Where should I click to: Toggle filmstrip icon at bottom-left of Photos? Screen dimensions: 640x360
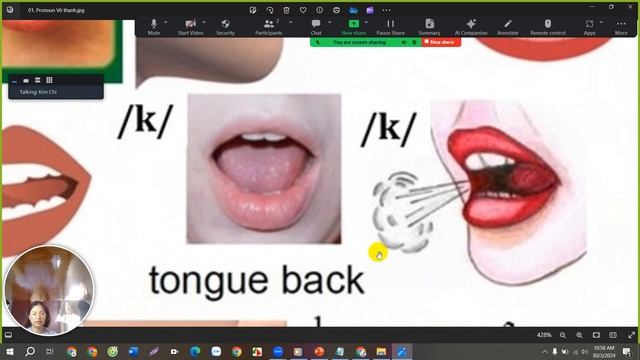point(8,335)
